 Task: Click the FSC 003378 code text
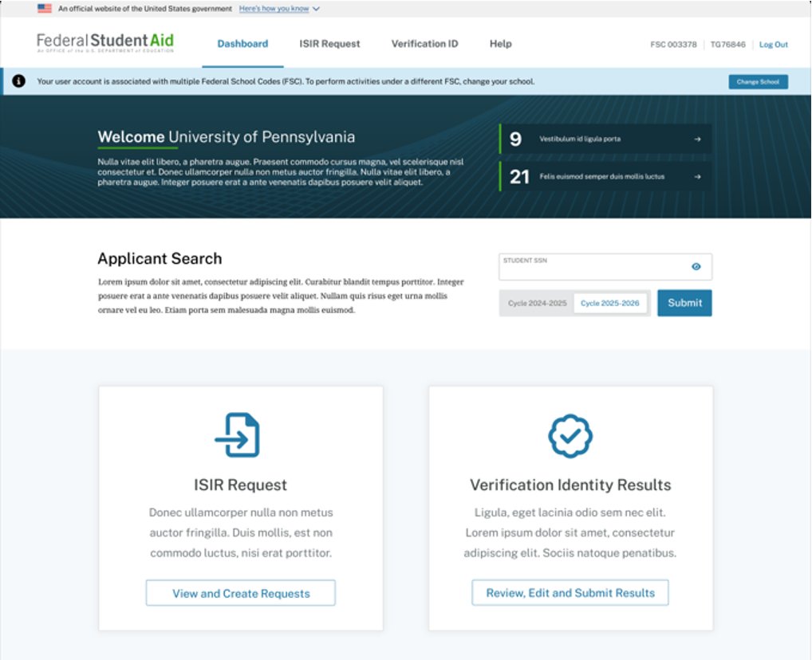(673, 45)
